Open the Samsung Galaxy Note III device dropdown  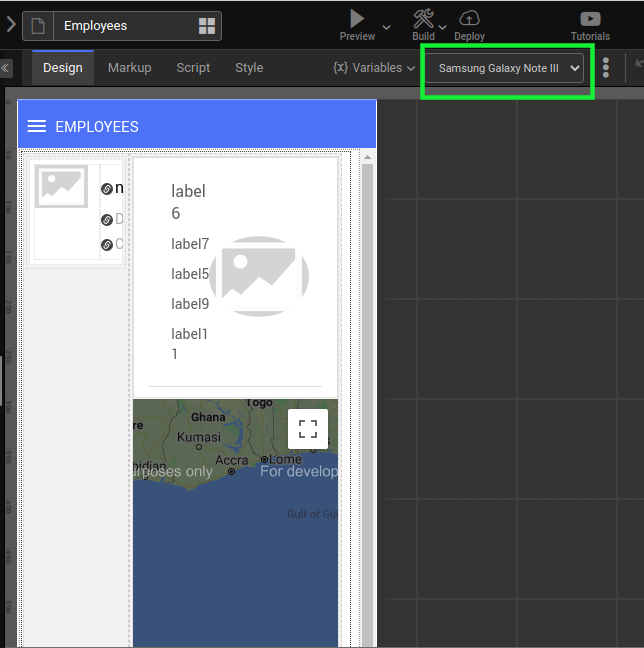click(504, 68)
